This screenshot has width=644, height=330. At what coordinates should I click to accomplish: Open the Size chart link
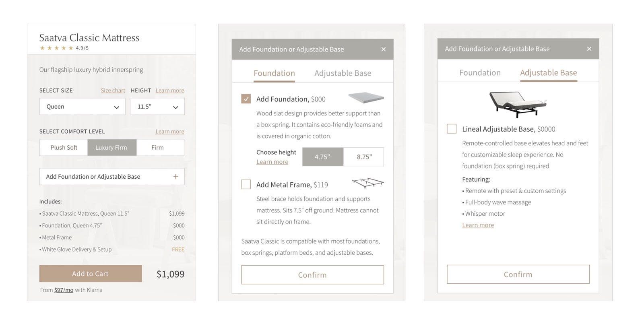(x=113, y=91)
